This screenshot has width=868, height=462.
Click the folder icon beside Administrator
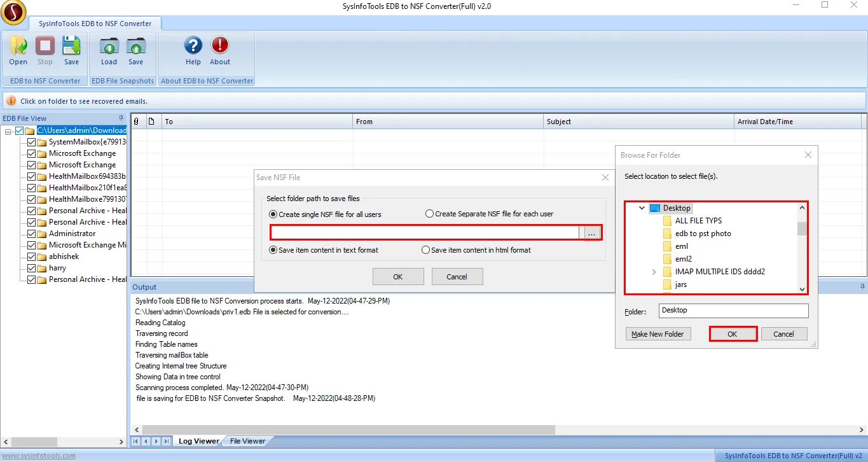42,234
